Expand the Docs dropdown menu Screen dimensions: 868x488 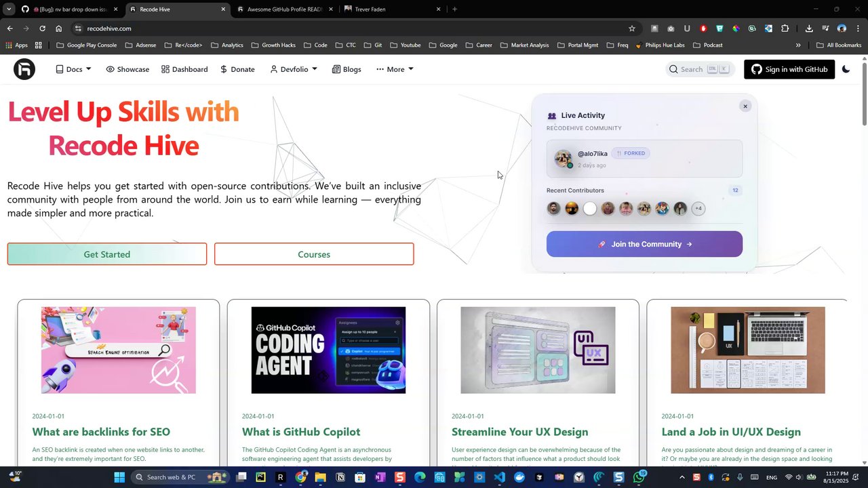pos(73,69)
